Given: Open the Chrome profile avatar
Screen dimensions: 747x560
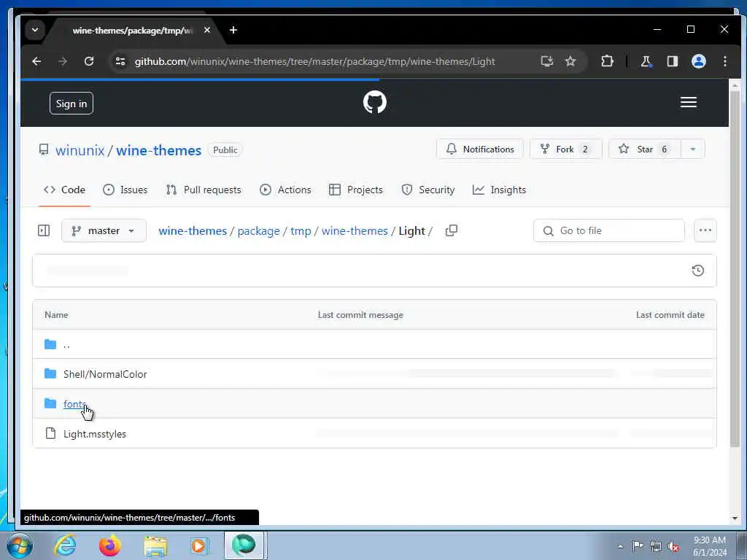Looking at the screenshot, I should (x=698, y=61).
